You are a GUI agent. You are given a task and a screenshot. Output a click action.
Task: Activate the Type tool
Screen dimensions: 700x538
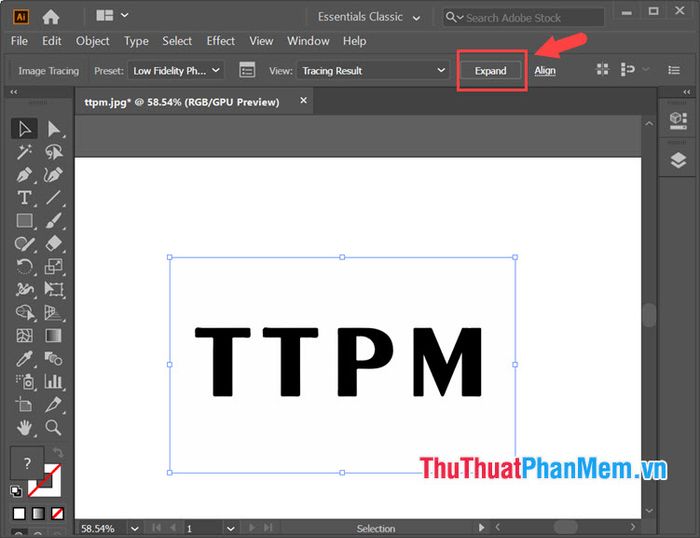pos(24,197)
